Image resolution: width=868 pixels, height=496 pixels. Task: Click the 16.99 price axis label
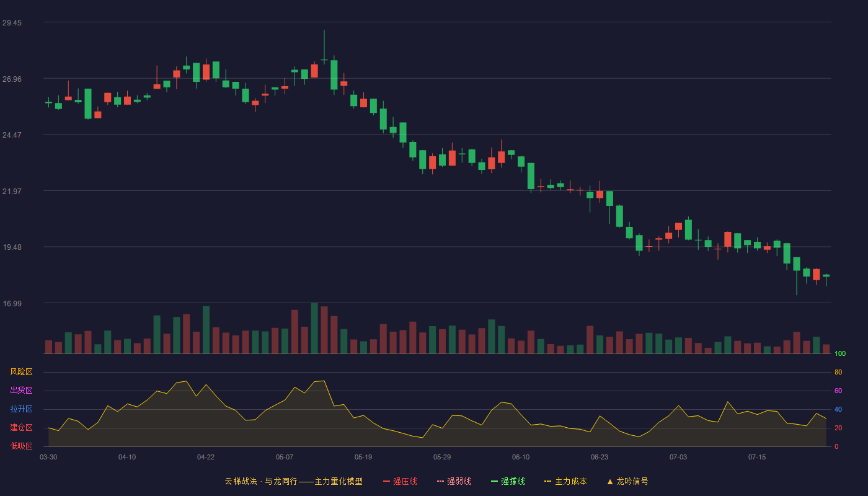[12, 304]
